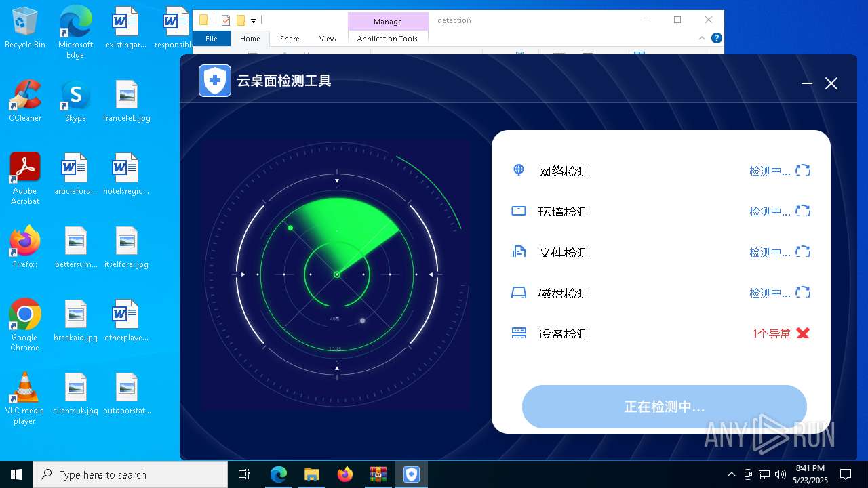The image size is (868, 488).
Task: Switch to View tab in Explorer window
Action: click(328, 39)
